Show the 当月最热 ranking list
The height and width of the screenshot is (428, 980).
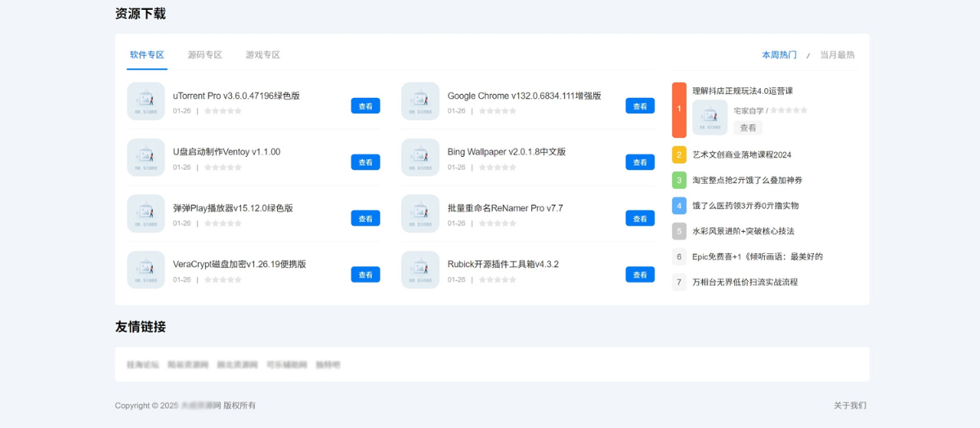tap(837, 55)
